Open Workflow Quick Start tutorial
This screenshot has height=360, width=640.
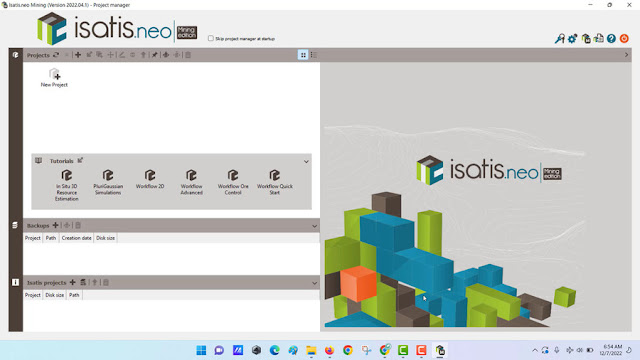click(275, 182)
